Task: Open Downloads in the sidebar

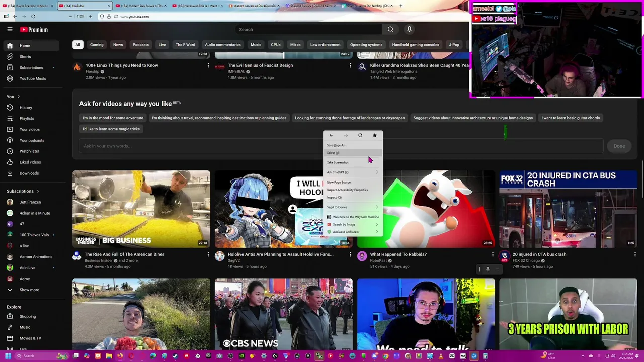Action: pyautogui.click(x=30, y=173)
